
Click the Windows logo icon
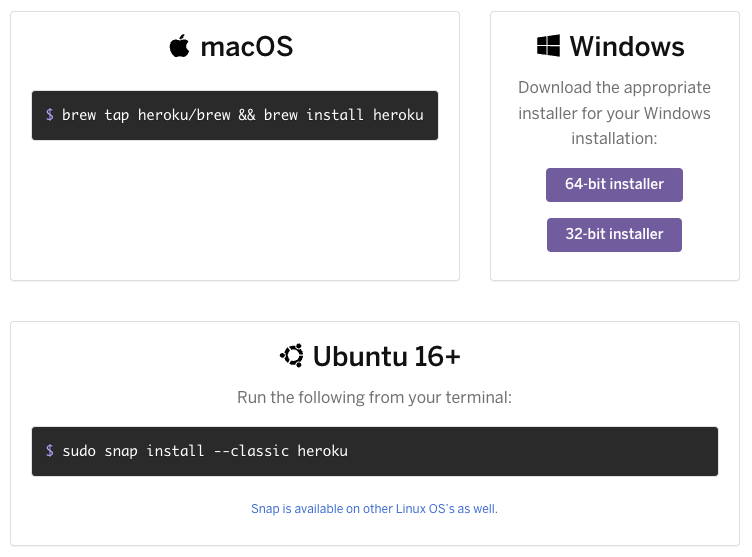point(548,46)
